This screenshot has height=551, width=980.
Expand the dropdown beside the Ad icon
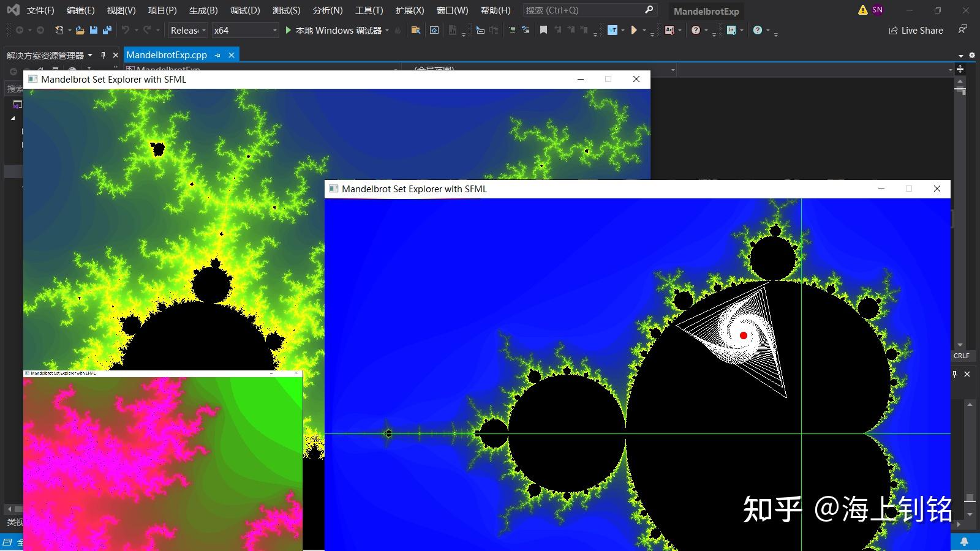[680, 30]
